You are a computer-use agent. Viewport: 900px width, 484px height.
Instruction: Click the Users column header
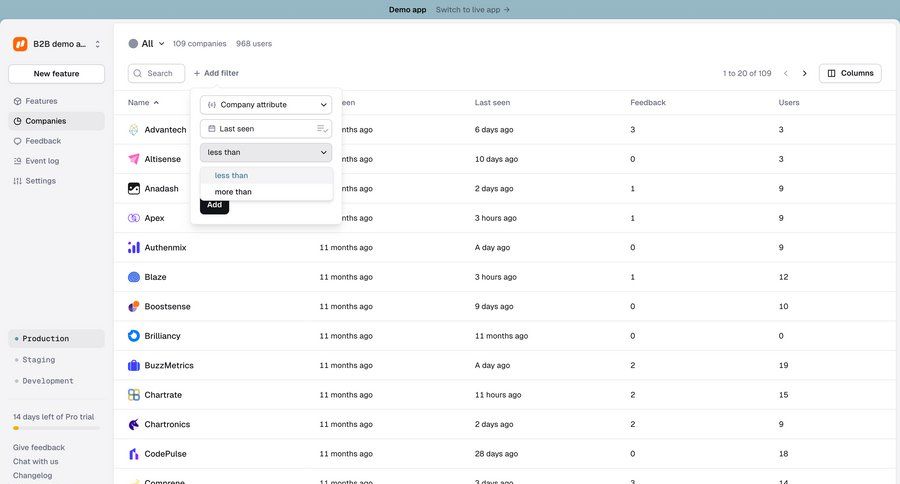(x=789, y=103)
